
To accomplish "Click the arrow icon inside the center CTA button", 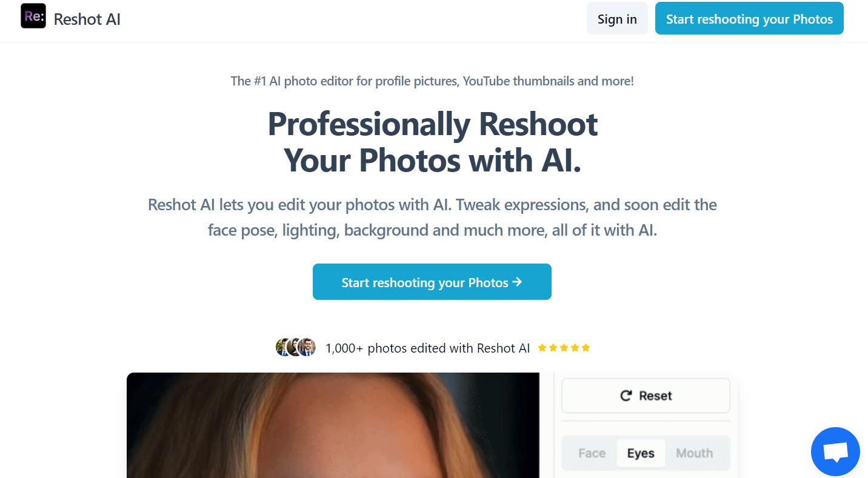I will (517, 282).
